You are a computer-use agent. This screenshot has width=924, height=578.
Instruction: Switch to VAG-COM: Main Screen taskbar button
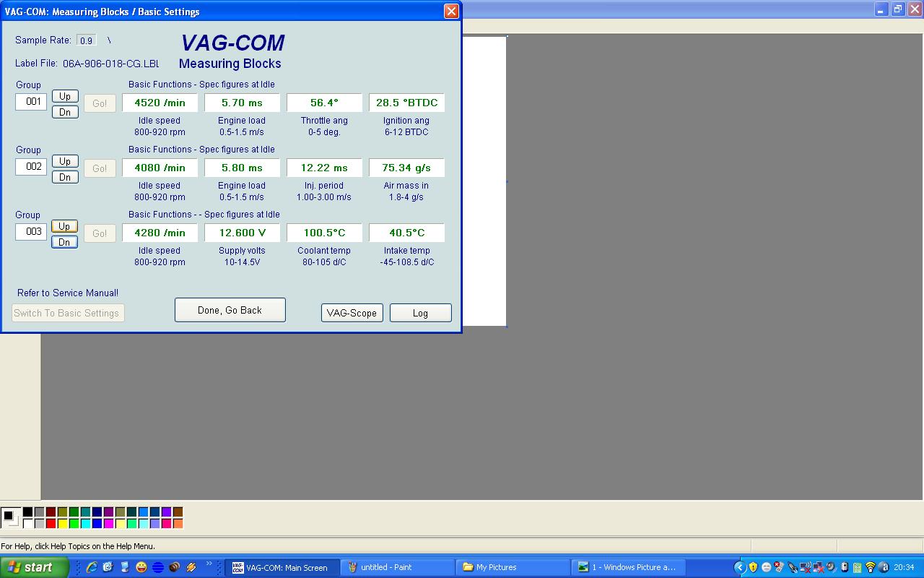click(x=282, y=567)
